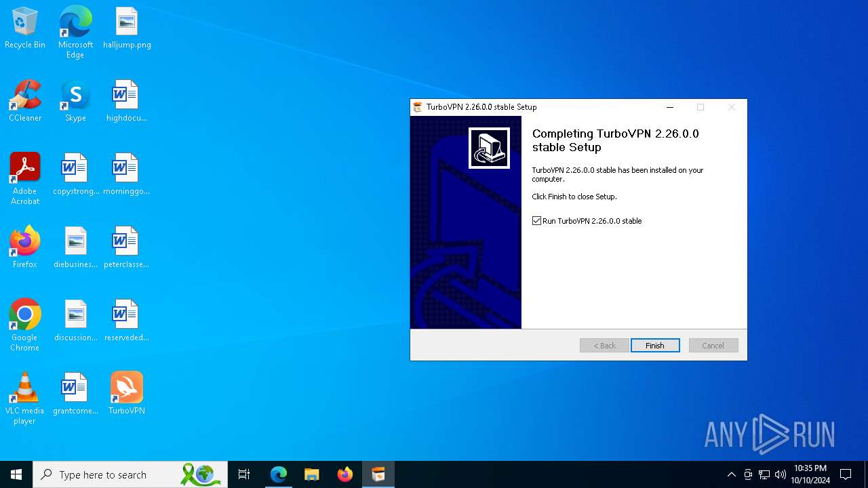The height and width of the screenshot is (488, 868).
Task: Open Microsoft Edge from the taskbar
Action: click(279, 474)
